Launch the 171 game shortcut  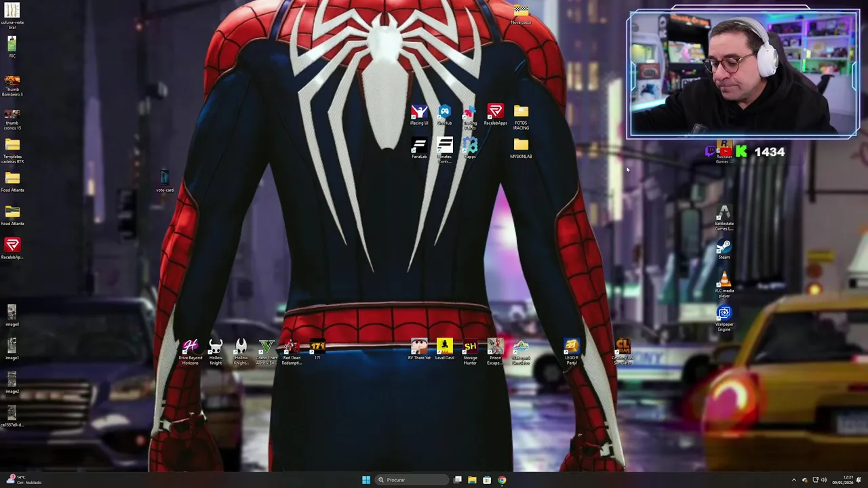(x=317, y=350)
